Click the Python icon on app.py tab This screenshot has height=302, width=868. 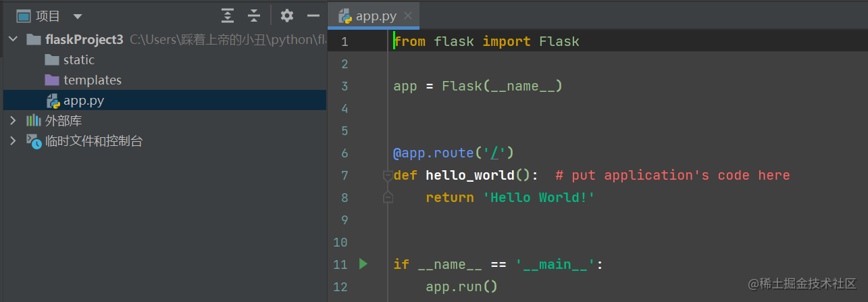pyautogui.click(x=345, y=16)
